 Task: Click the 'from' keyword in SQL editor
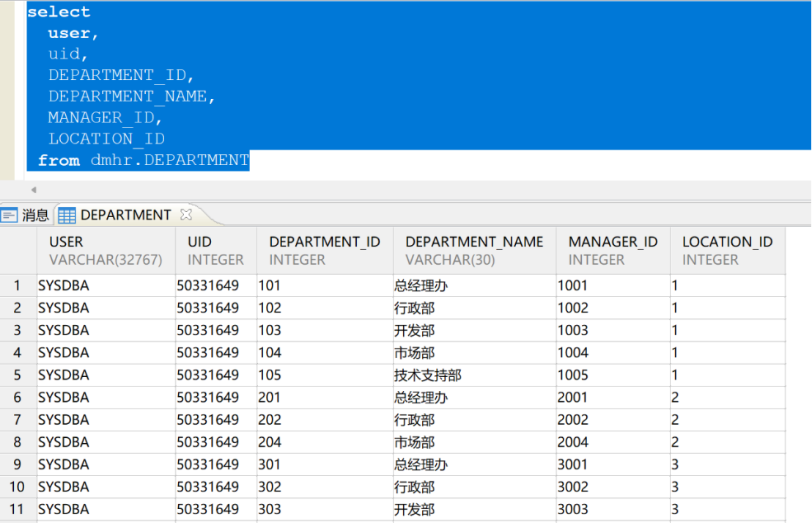coord(59,160)
